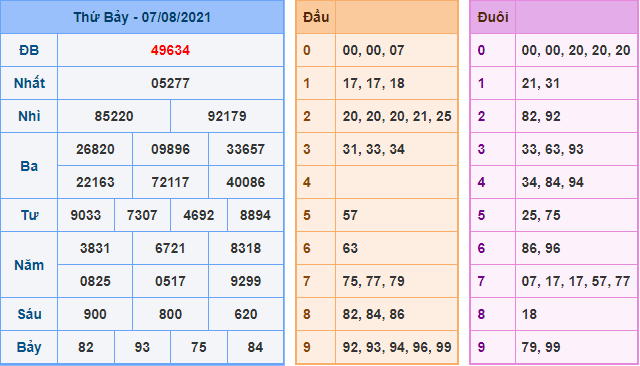This screenshot has width=640, height=366.
Task: Select Nhì prize number 85220
Action: coord(114,116)
